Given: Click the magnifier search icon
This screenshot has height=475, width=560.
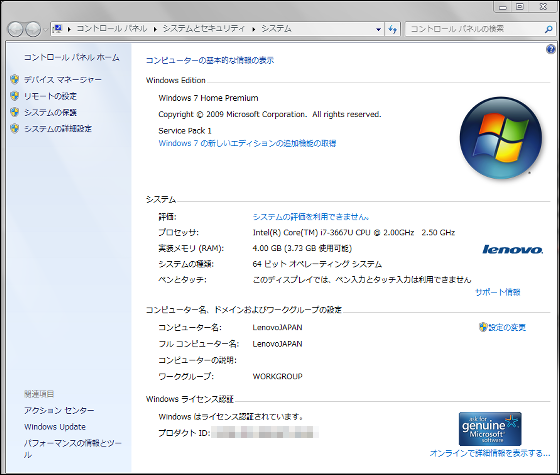Looking at the screenshot, I should coord(549,29).
